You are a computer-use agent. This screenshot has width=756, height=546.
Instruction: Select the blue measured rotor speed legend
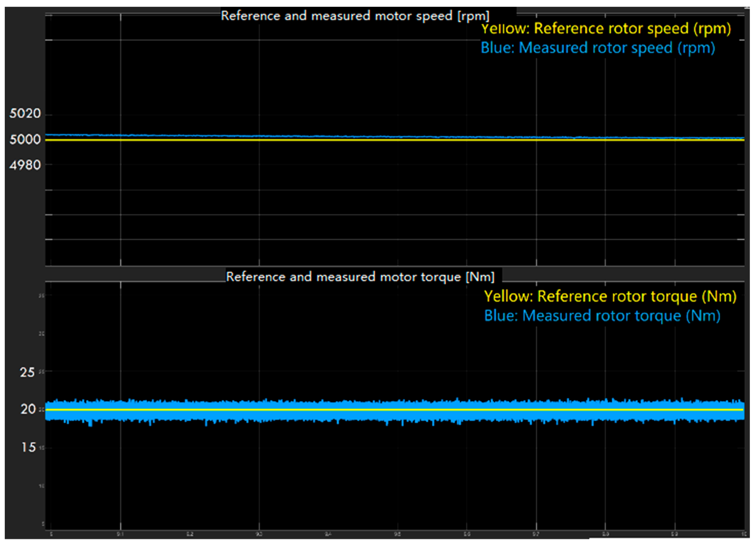tap(598, 48)
